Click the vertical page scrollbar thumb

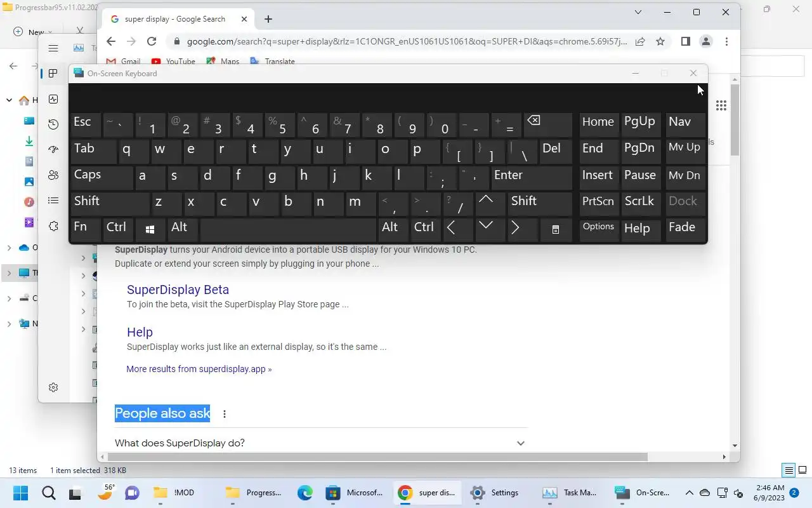click(735, 119)
